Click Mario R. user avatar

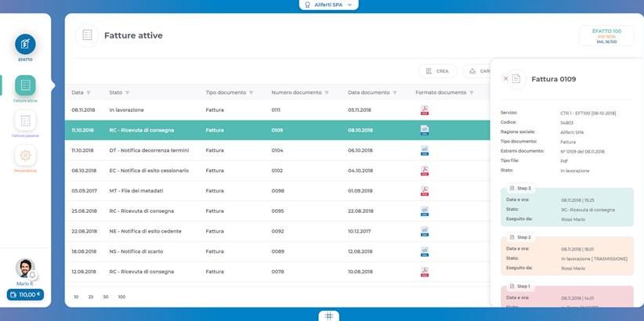click(x=25, y=269)
